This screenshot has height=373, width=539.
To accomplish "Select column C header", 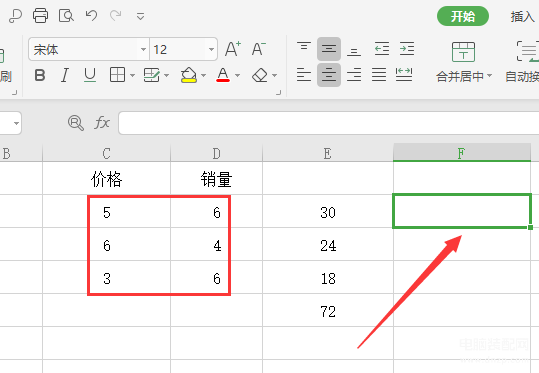I will pyautogui.click(x=107, y=153).
